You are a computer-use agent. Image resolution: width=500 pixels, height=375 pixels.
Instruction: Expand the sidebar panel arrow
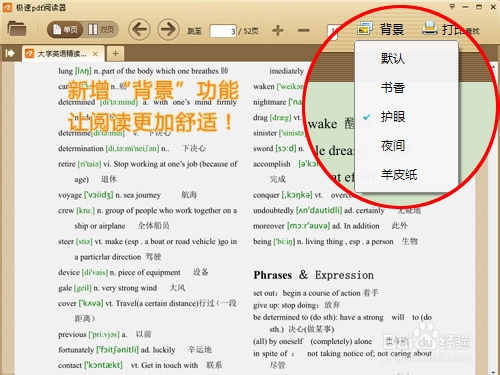click(10, 53)
